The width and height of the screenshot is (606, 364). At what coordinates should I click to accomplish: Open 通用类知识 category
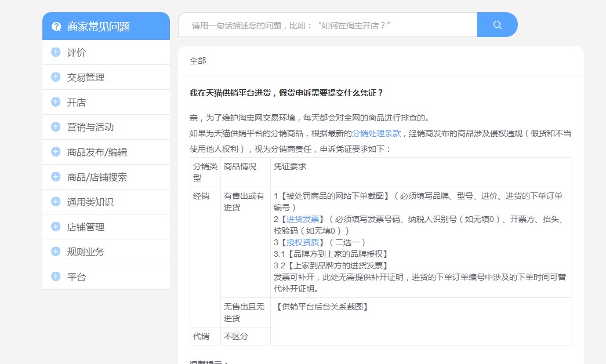(106, 202)
